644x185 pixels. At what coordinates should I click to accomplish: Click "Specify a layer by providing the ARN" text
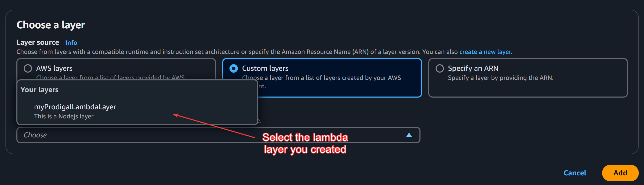point(501,78)
